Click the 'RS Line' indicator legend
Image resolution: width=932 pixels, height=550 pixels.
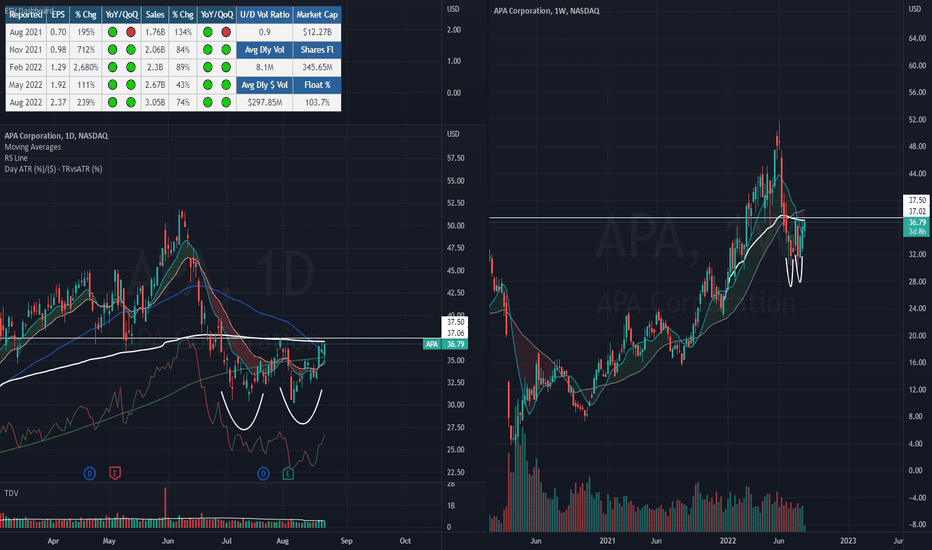coord(16,158)
